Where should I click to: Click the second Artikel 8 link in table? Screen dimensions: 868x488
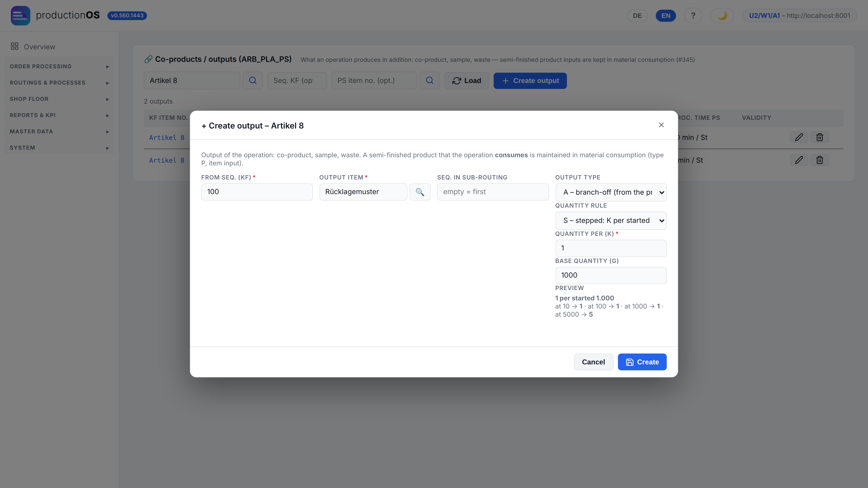[x=167, y=160]
